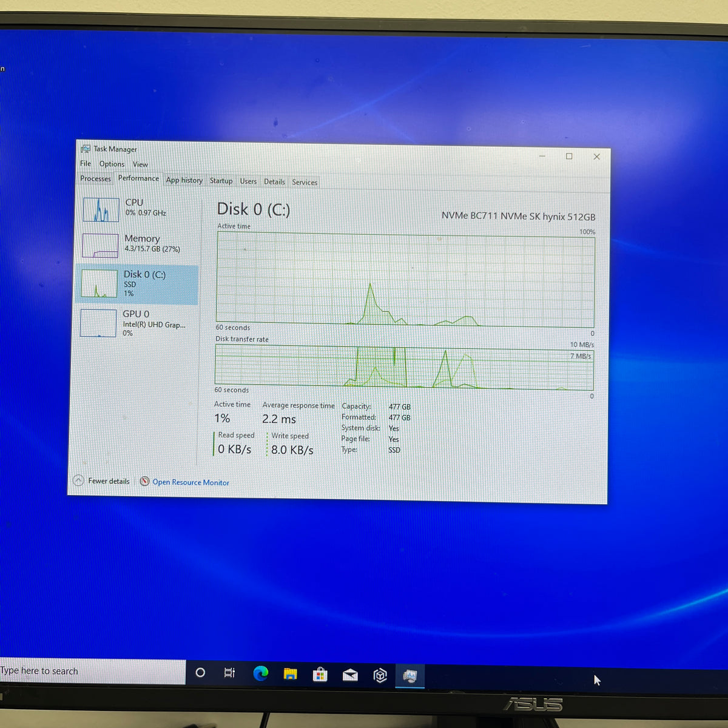
Task: Select the Performance tab
Action: point(138,178)
